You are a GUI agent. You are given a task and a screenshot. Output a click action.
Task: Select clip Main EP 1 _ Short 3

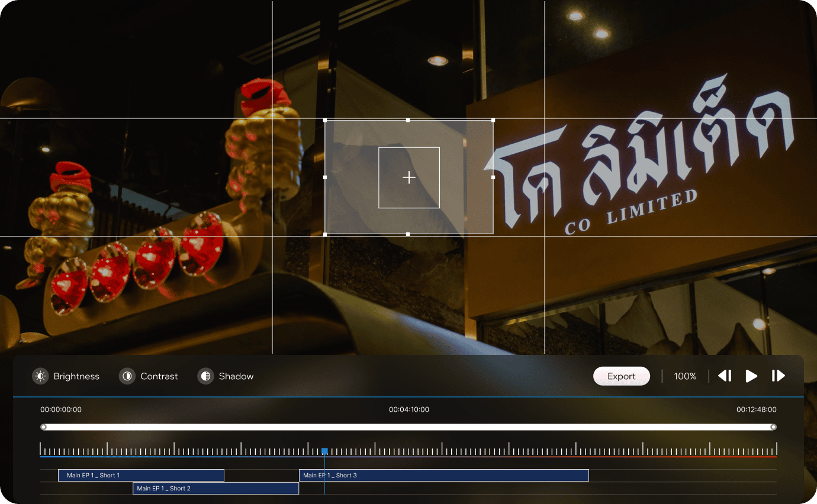tap(444, 476)
